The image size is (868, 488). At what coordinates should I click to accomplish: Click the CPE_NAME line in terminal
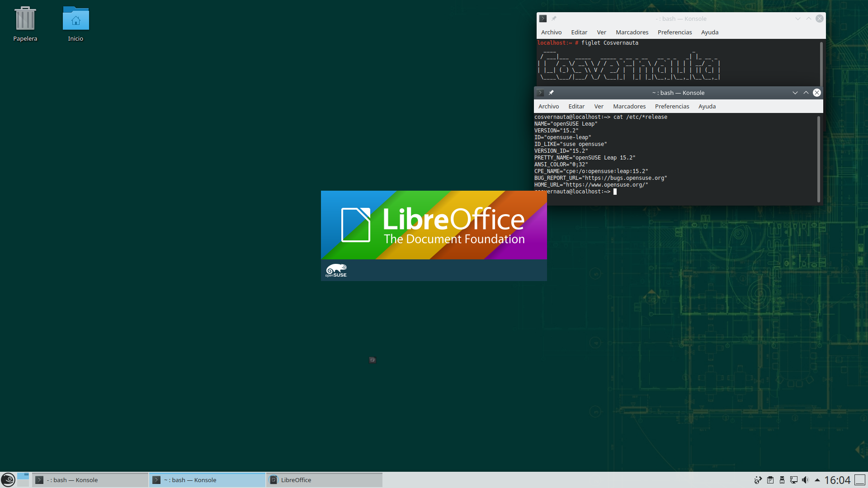pyautogui.click(x=591, y=171)
